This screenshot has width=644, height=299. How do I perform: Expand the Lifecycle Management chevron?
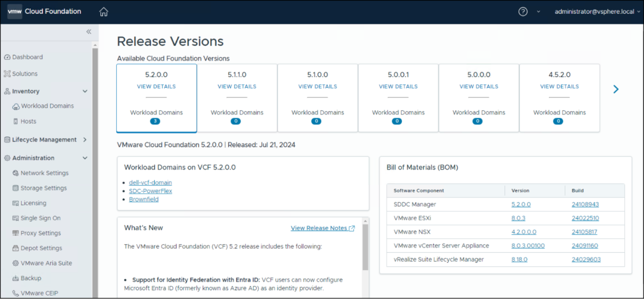tap(85, 140)
